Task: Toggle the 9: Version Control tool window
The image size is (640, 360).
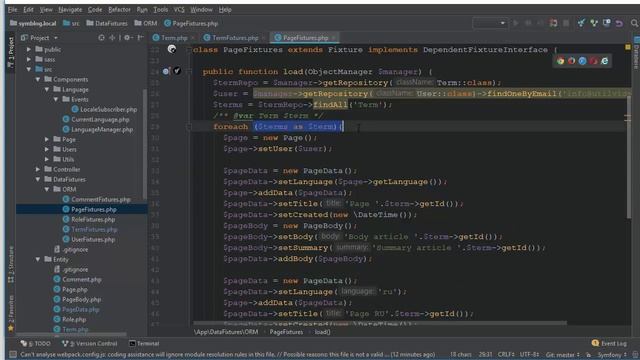Action: click(x=90, y=344)
